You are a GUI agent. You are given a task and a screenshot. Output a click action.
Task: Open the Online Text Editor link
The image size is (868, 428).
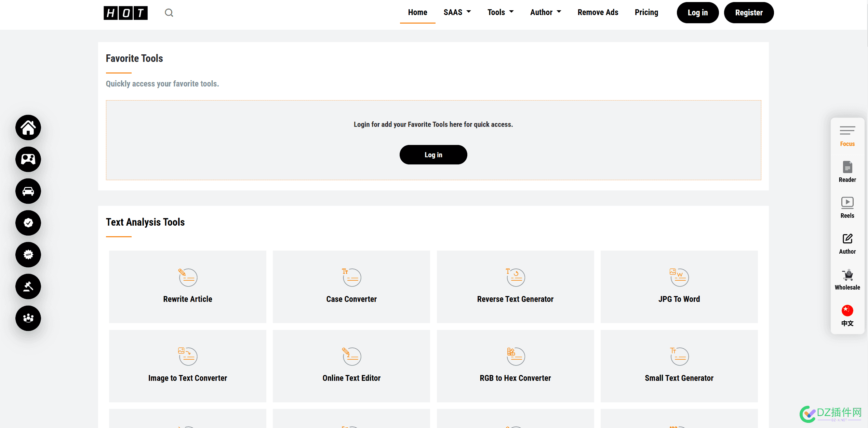pyautogui.click(x=351, y=378)
